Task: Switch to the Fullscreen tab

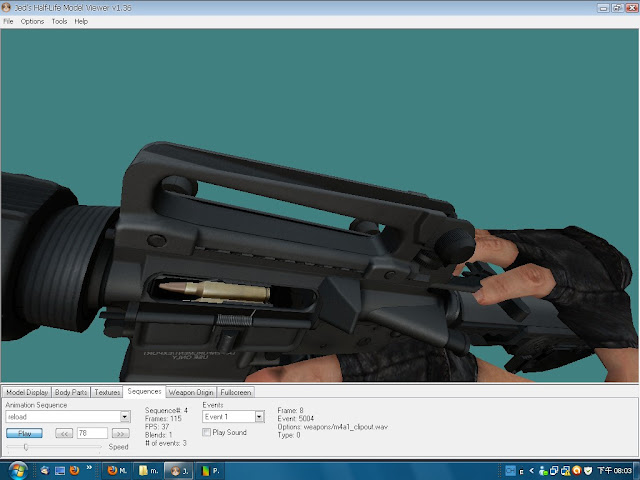Action: (x=236, y=392)
